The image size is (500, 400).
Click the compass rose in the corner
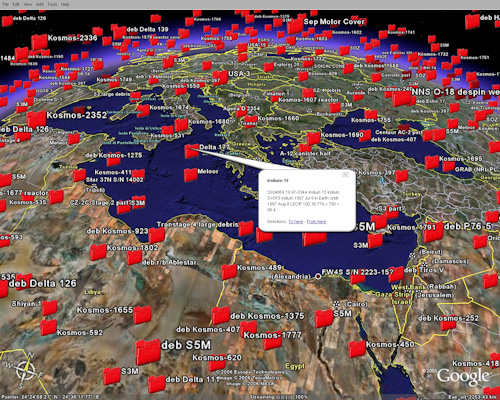tap(25, 371)
